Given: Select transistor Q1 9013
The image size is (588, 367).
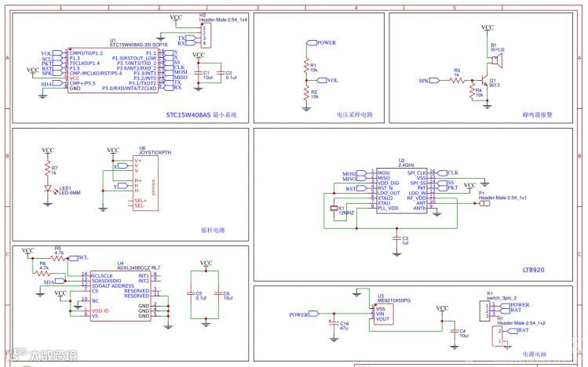Looking at the screenshot, I should click(484, 81).
